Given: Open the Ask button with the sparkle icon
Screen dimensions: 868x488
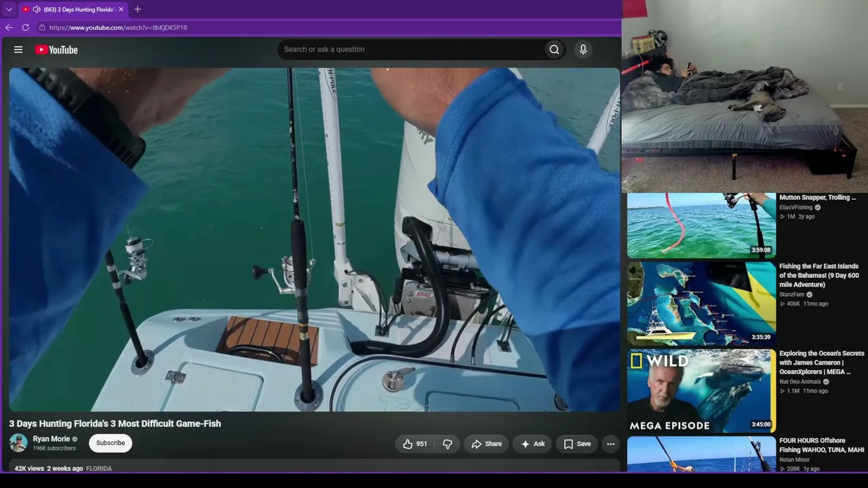Looking at the screenshot, I should click(532, 444).
